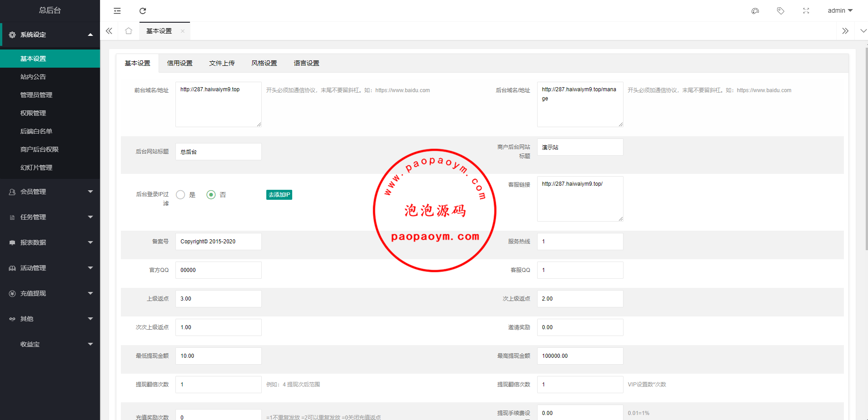The width and height of the screenshot is (868, 420).
Task: Click the sidebar collapse icon in top bar
Action: pos(117,11)
